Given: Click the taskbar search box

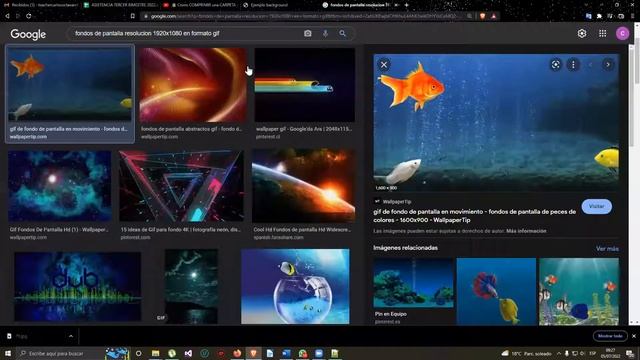Looking at the screenshot, I should (61, 353).
